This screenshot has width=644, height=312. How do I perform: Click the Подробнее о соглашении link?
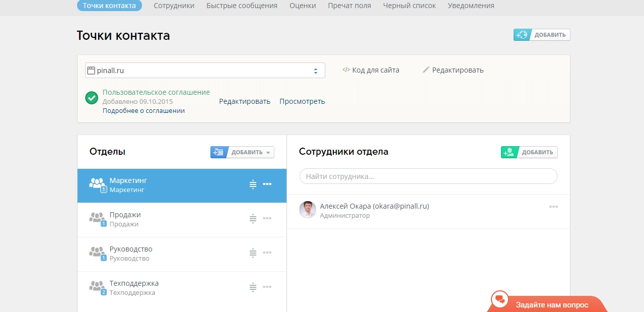[144, 110]
